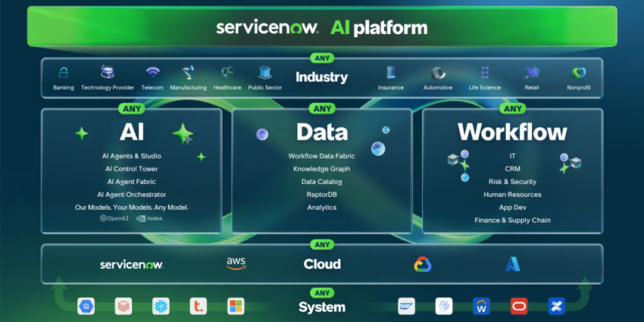
Task: Click the Banking padlock icon
Action: [63, 73]
